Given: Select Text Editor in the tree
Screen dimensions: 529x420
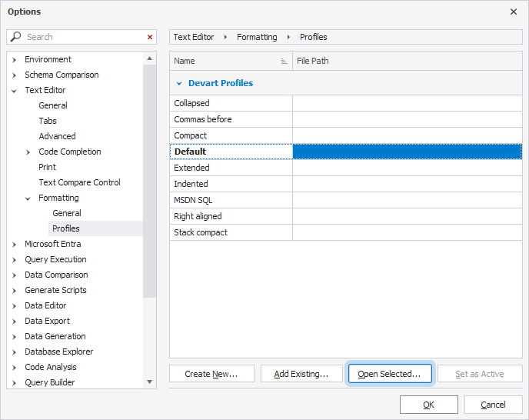Looking at the screenshot, I should pyautogui.click(x=45, y=90).
